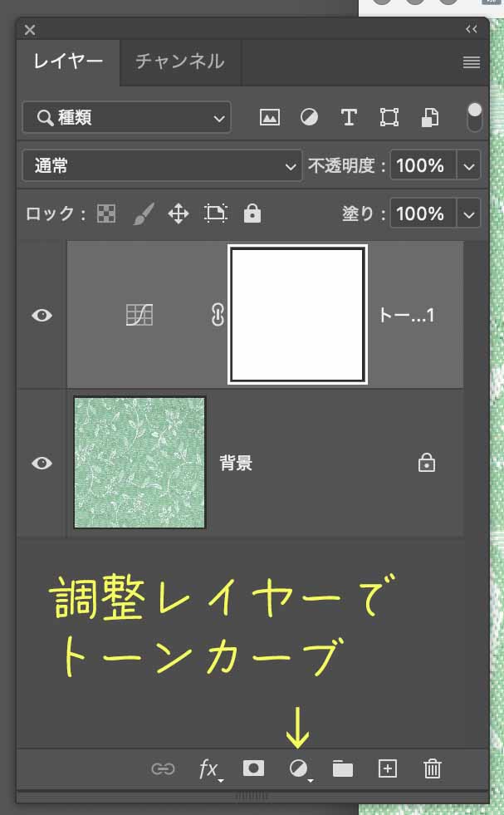Filter layers by adjustment layer type
504x815 pixels.
click(309, 118)
